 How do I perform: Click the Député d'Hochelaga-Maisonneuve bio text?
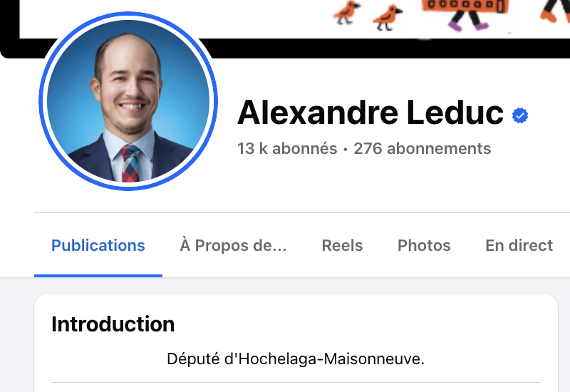click(x=296, y=359)
